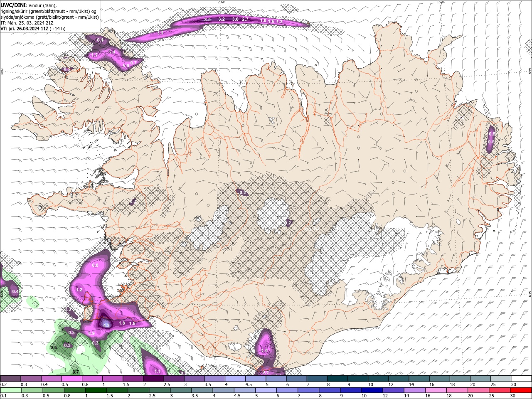Click the '15W' longitude label

click(440, 2)
